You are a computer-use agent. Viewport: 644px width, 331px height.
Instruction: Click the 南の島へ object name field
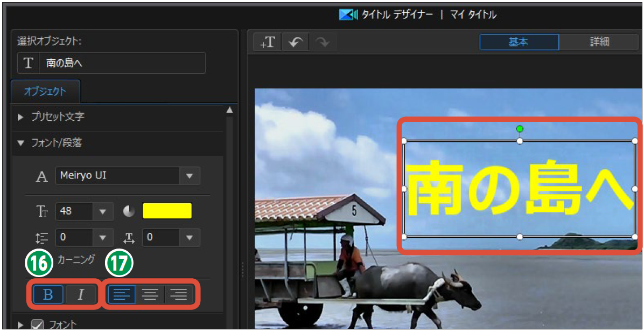tap(121, 63)
